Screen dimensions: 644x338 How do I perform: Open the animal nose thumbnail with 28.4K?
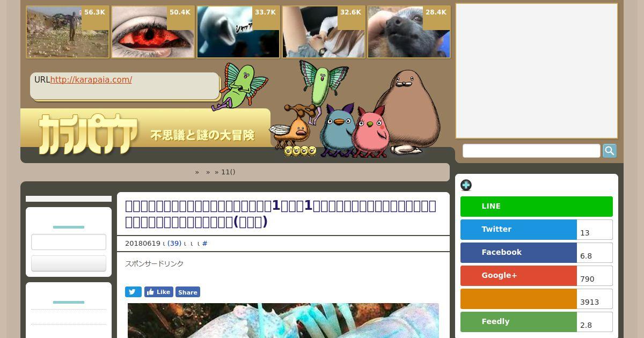409,32
